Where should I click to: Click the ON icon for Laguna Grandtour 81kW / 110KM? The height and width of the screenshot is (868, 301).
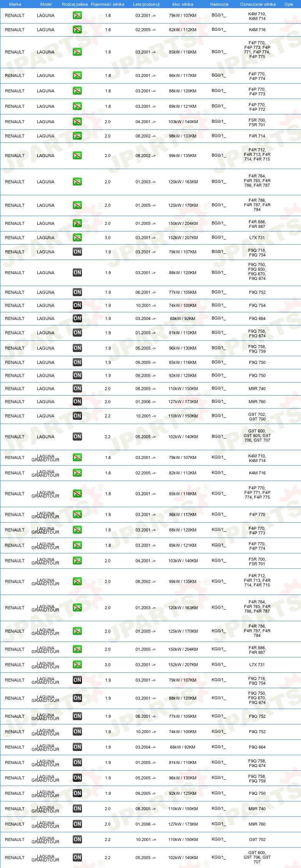[77, 762]
